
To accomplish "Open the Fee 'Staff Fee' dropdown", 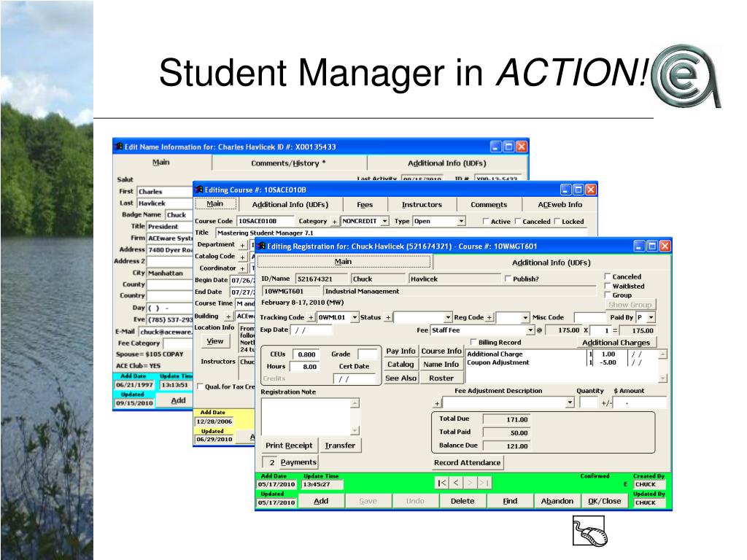I will point(530,330).
